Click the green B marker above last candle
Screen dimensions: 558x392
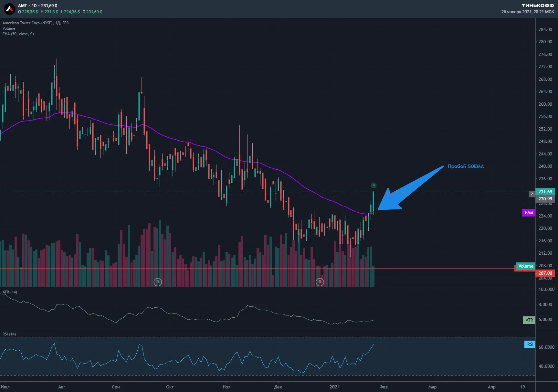[x=374, y=185]
